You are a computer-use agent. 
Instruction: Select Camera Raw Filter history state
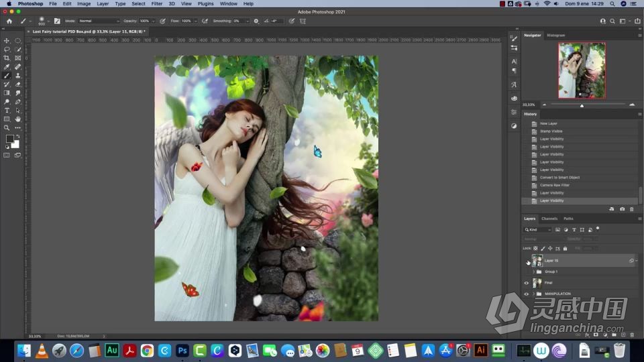[x=554, y=185]
